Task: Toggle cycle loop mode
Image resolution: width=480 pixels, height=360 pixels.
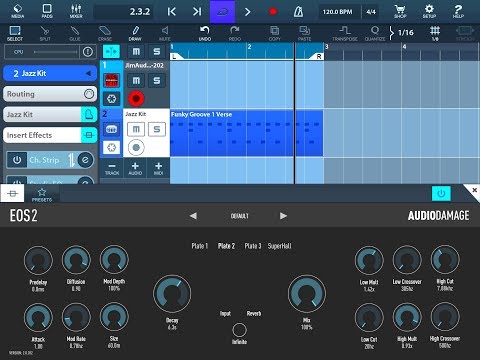Action: [222, 12]
